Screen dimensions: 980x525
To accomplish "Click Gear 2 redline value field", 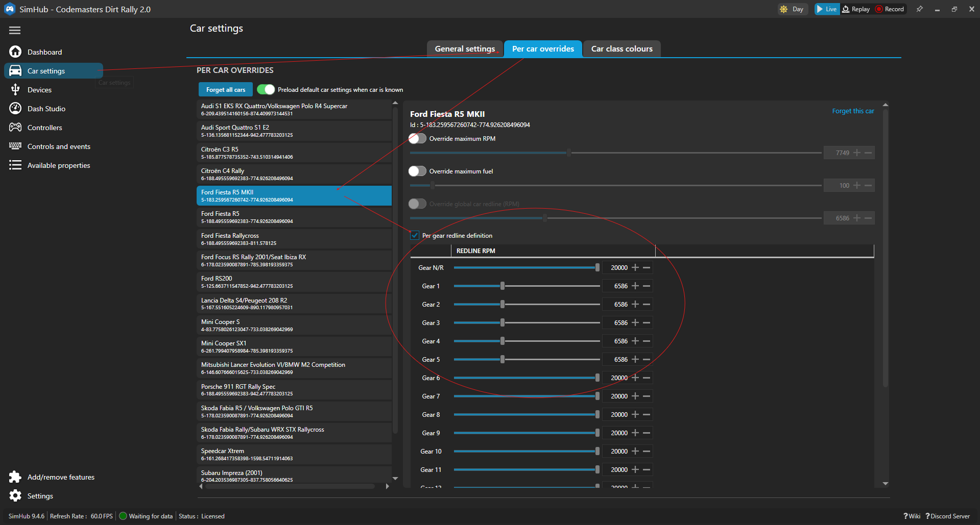I will point(616,304).
